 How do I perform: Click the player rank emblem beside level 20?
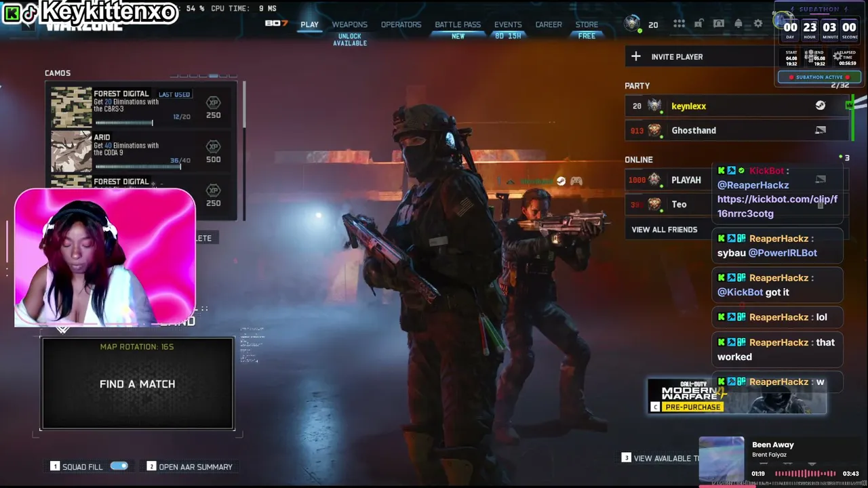633,24
